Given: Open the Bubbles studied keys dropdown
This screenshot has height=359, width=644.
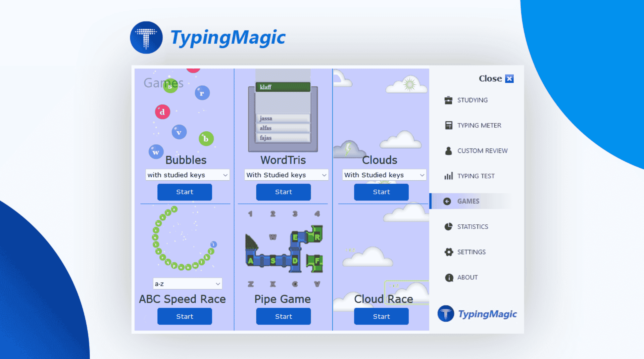Looking at the screenshot, I should pos(187,175).
